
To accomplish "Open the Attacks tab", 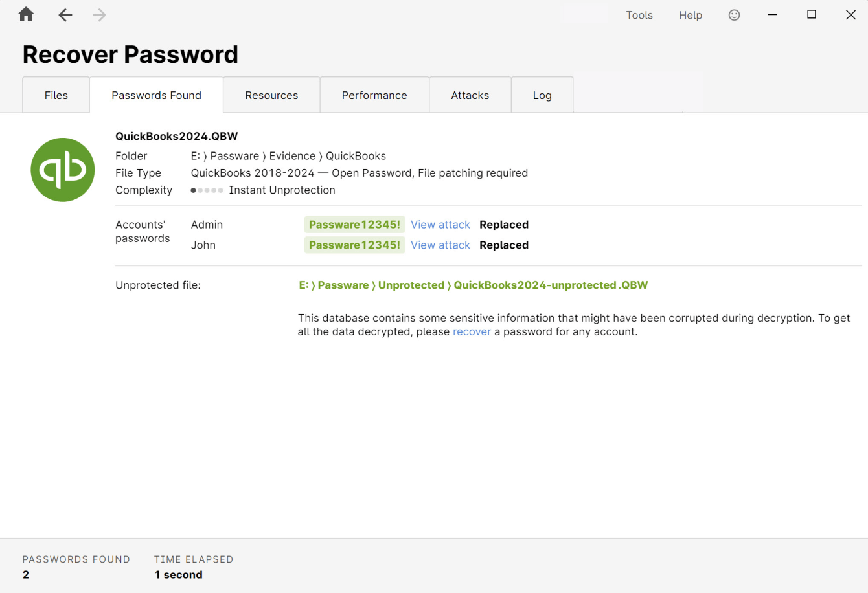I will 470,95.
